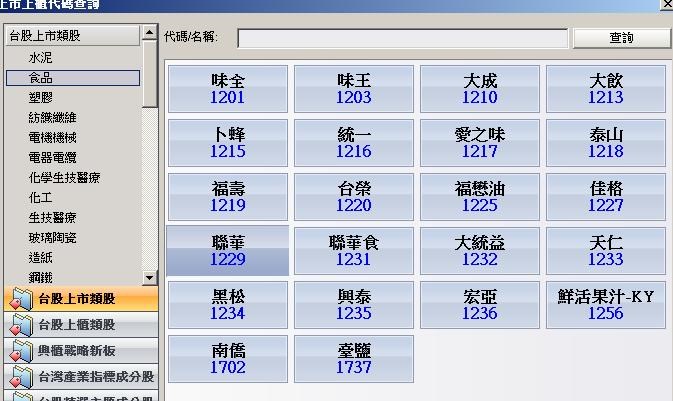
Task: Click the 台灣產業指標成分股 folder icon
Action: 21,377
